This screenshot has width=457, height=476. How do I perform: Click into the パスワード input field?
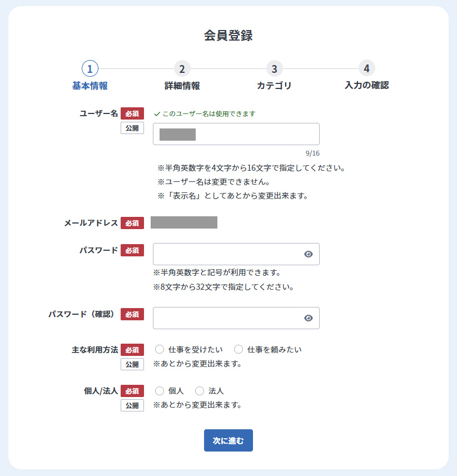[x=228, y=254]
